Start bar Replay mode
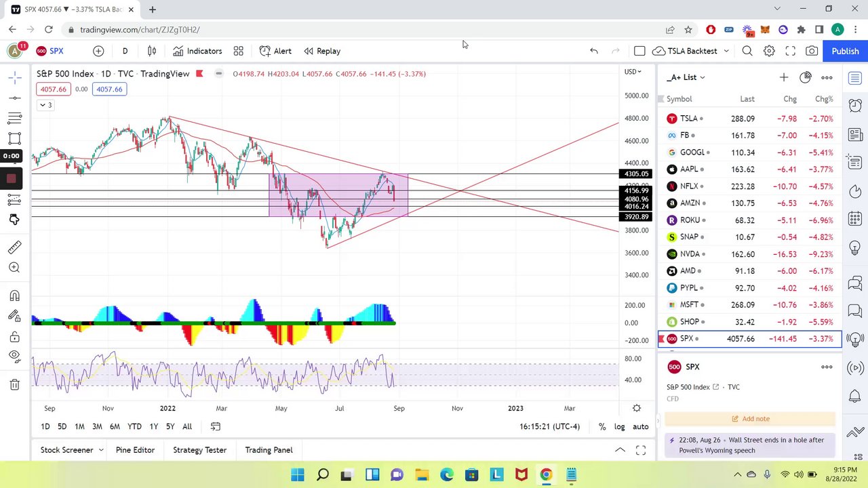The width and height of the screenshot is (868, 488). (x=322, y=51)
